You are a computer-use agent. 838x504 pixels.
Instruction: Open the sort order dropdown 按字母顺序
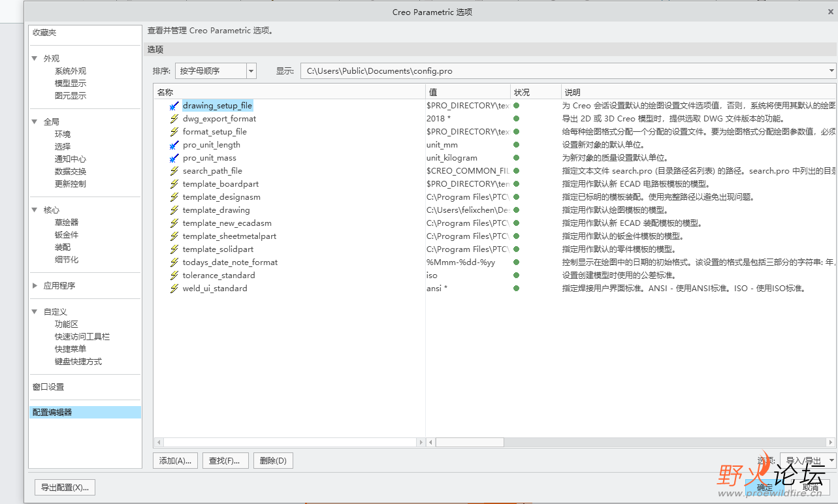point(251,71)
